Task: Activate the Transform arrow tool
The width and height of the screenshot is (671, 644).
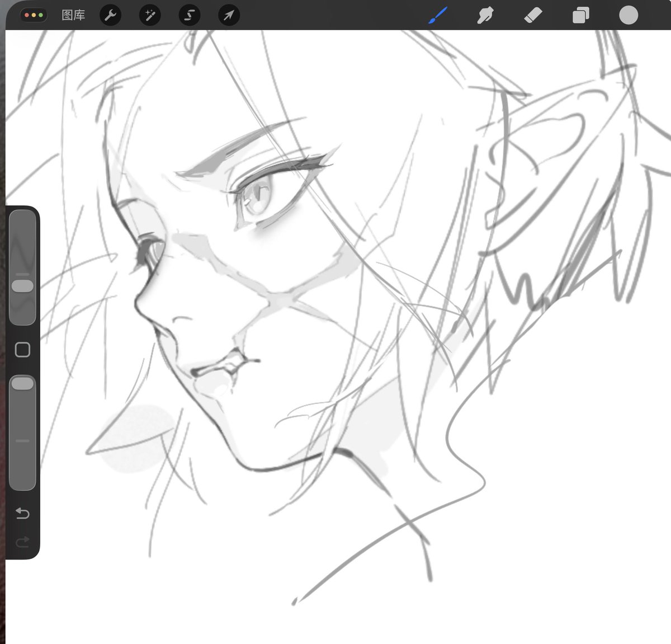Action: pyautogui.click(x=229, y=15)
